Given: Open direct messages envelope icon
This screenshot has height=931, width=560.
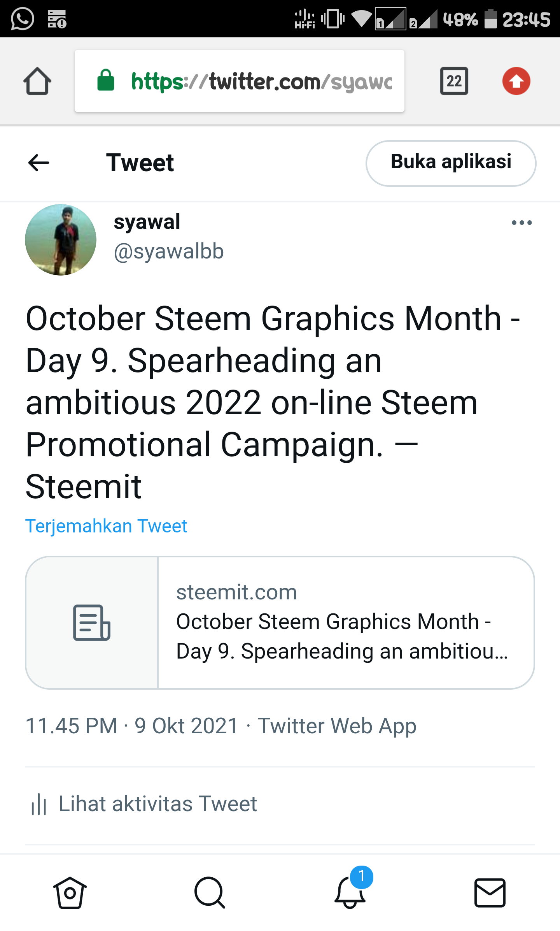Looking at the screenshot, I should click(490, 893).
